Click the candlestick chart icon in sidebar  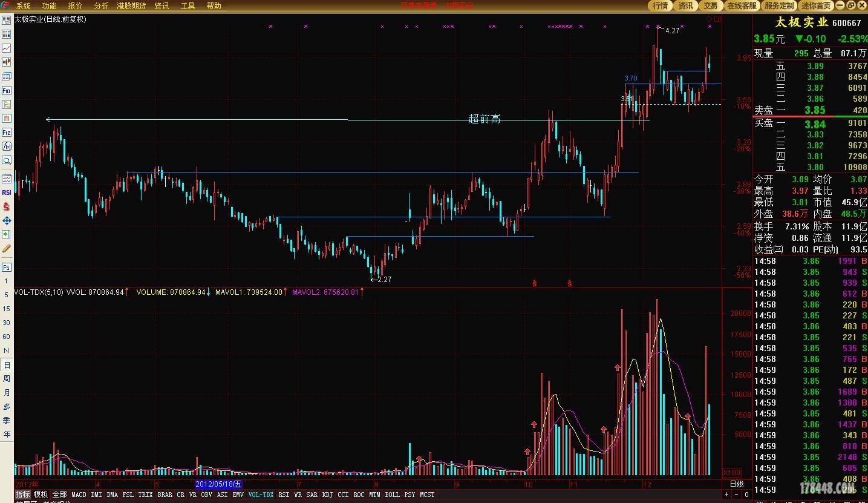click(x=7, y=62)
